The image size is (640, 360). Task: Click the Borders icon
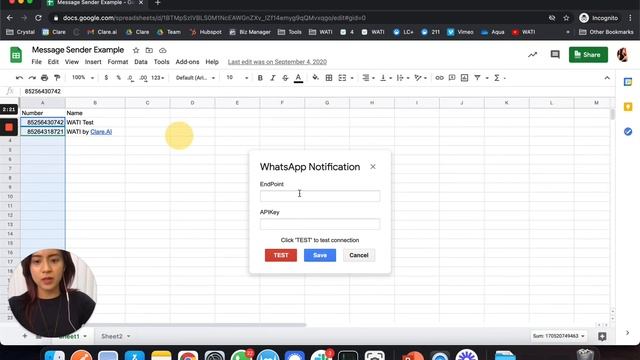tap(329, 78)
